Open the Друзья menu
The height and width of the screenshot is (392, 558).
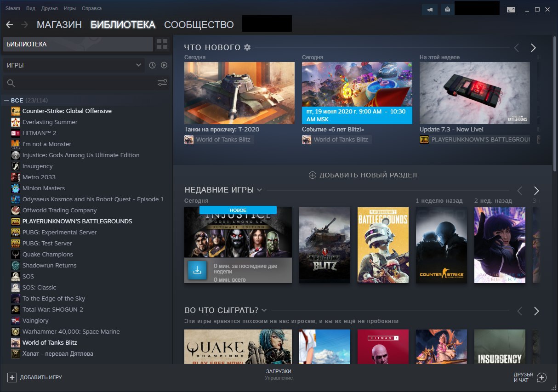50,8
